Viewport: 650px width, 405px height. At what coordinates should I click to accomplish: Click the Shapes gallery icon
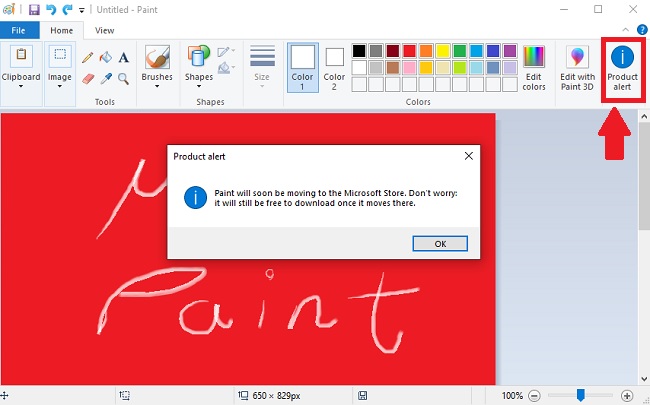pyautogui.click(x=199, y=57)
